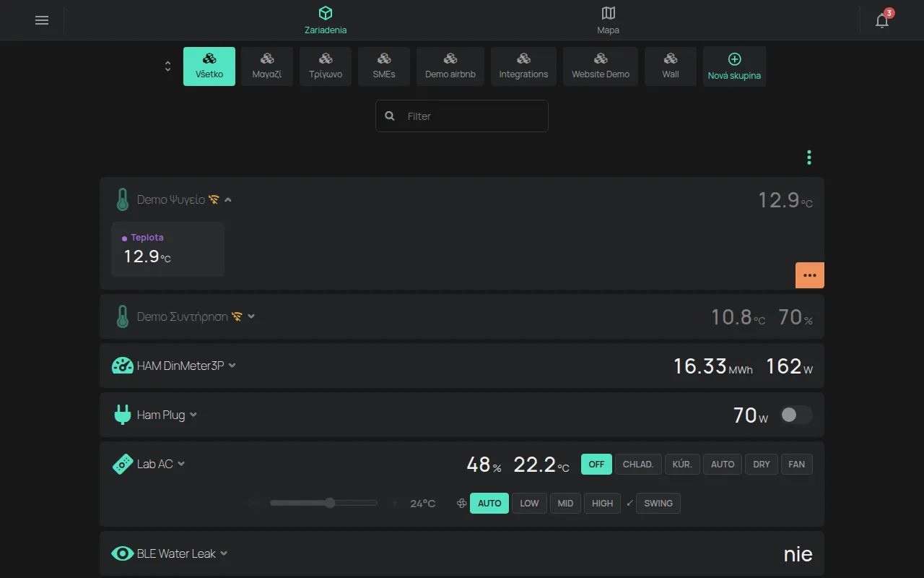
Task: Select the Demo airbnb group
Action: (x=450, y=66)
